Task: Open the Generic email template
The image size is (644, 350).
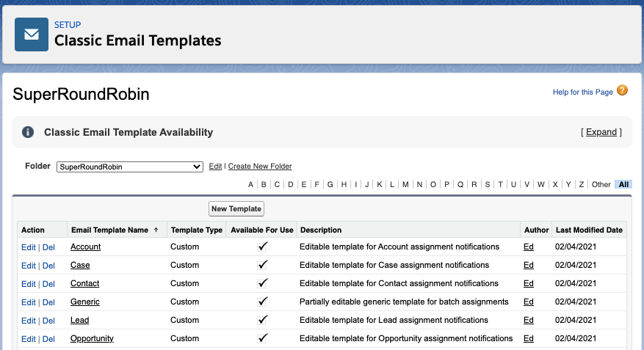Action: point(85,302)
